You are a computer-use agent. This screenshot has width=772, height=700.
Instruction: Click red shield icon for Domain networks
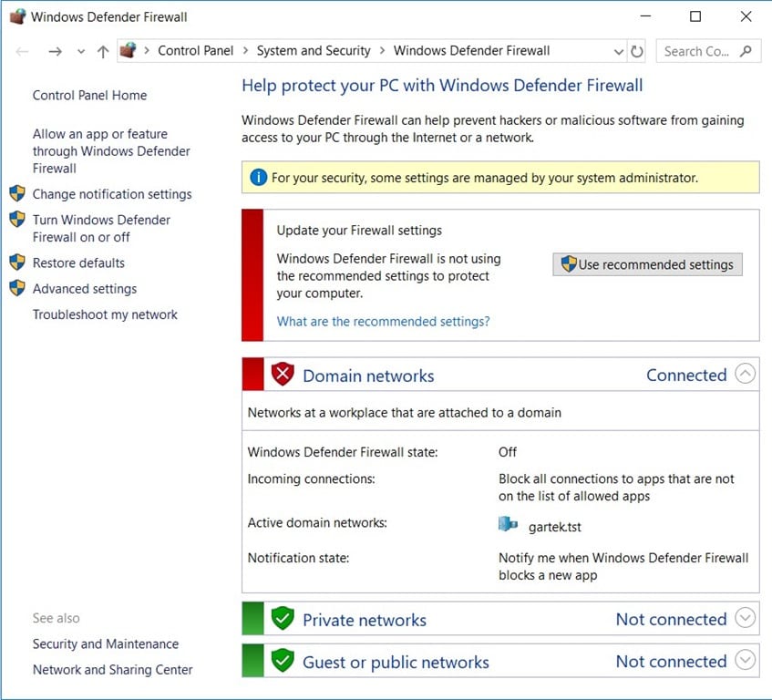click(x=283, y=374)
